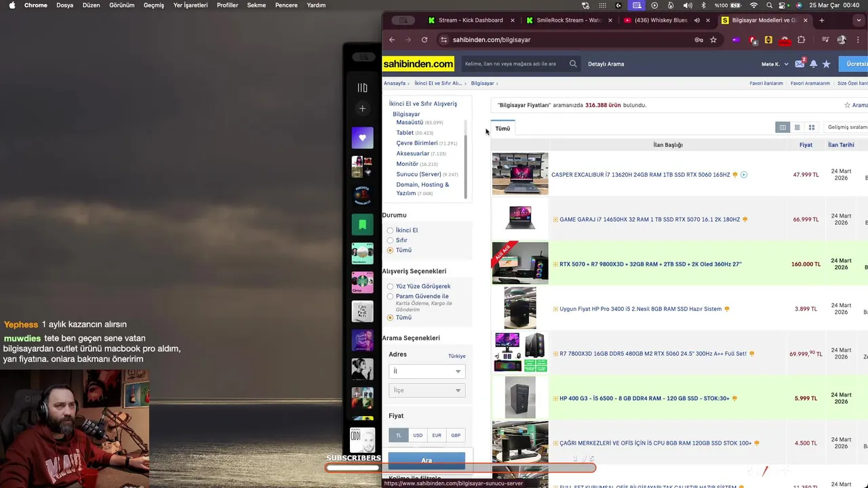Viewport: 868px width, 488px height.
Task: Reload the sahibinden page
Action: [x=425, y=40]
